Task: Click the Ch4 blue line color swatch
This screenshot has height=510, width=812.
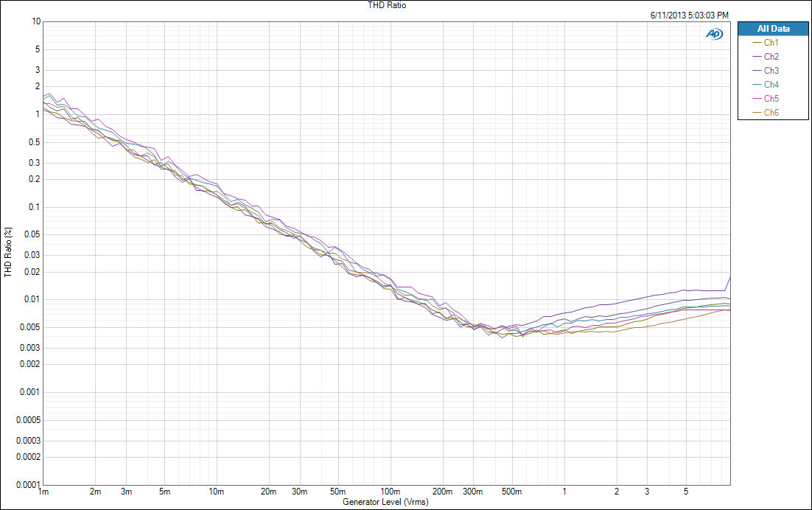Action: pos(757,85)
